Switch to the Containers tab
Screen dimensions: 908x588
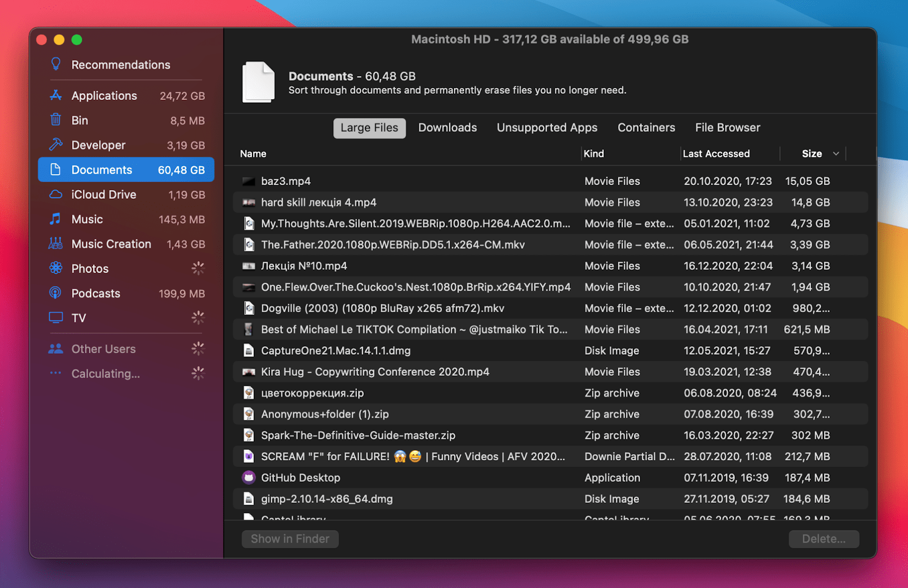pyautogui.click(x=646, y=128)
